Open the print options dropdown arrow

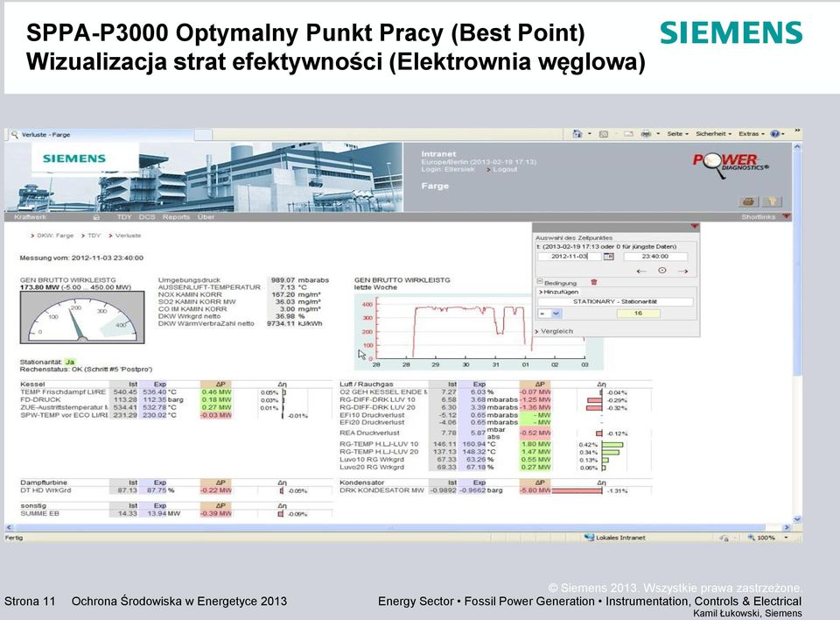point(658,134)
